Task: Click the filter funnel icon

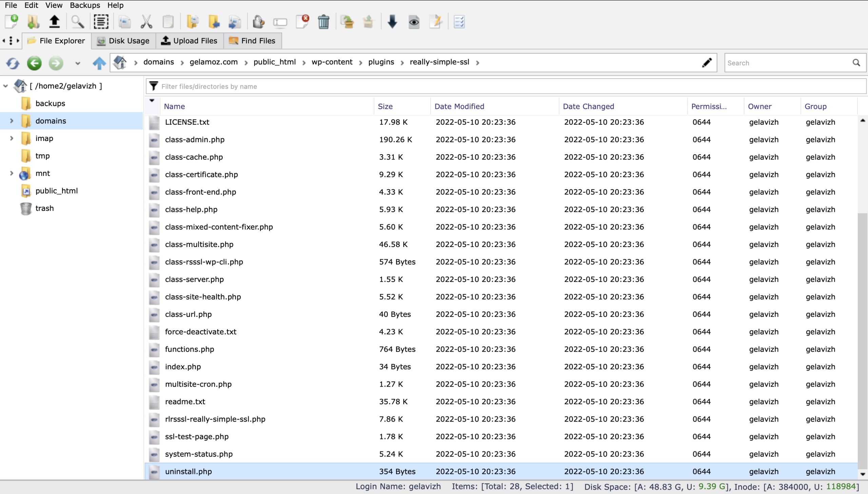Action: (x=154, y=86)
